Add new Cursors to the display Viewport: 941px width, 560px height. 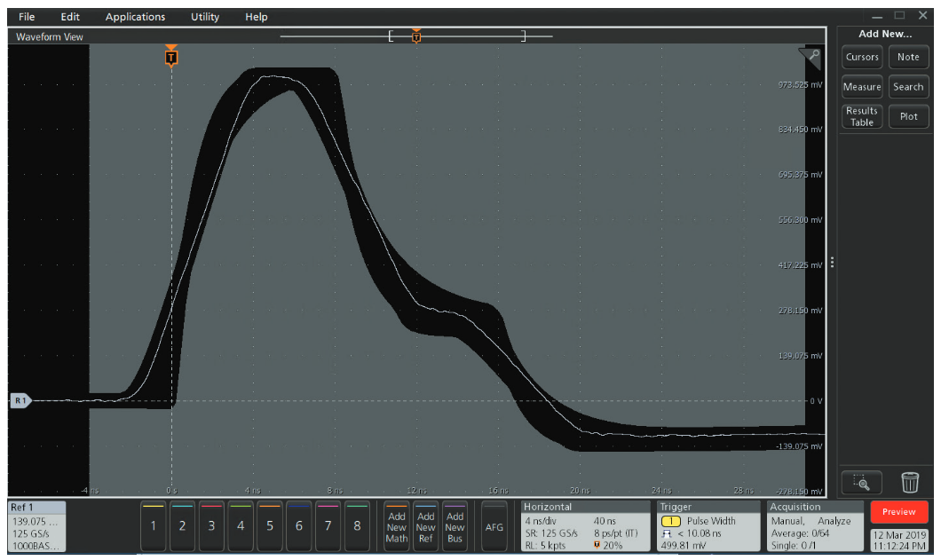[x=862, y=57]
